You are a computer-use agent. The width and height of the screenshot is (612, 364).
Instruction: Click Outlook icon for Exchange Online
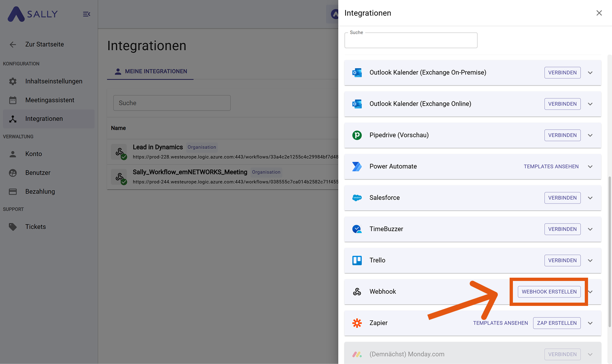point(357,104)
